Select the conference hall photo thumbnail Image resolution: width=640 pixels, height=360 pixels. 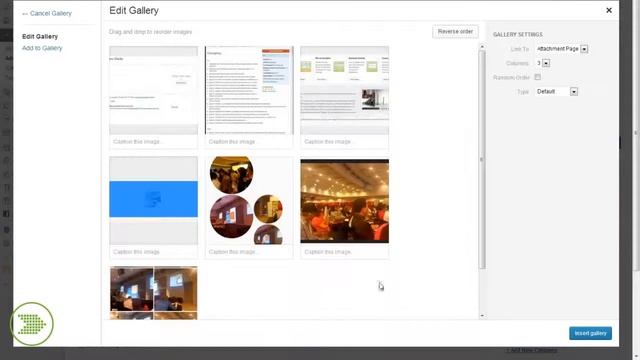(344, 200)
